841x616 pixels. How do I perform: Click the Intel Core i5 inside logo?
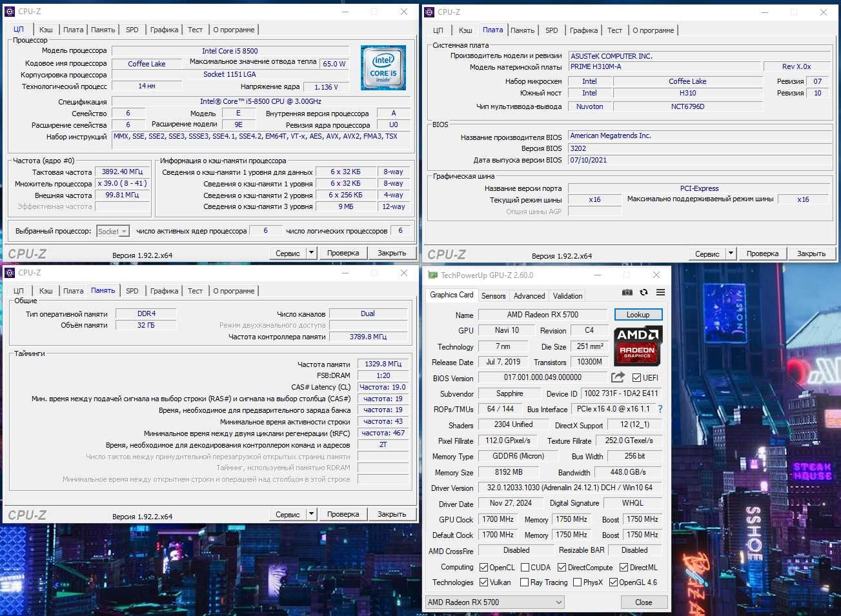point(383,68)
